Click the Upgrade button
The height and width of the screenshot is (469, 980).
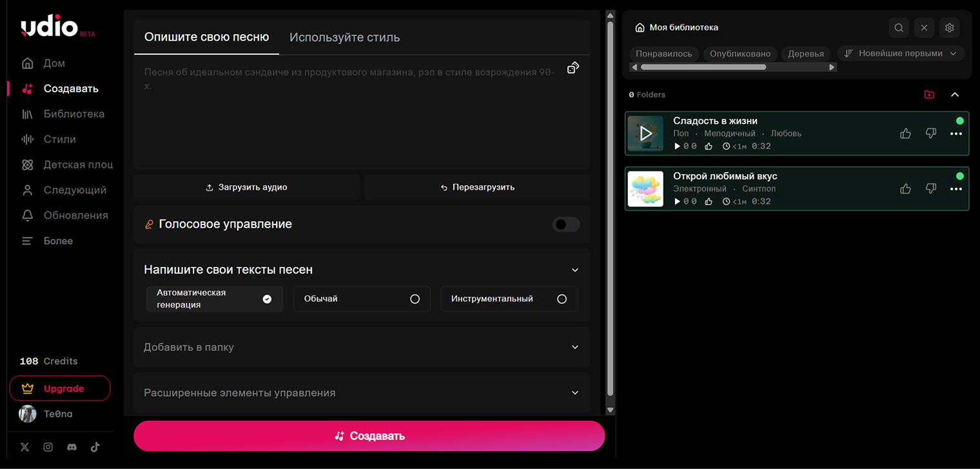[60, 388]
